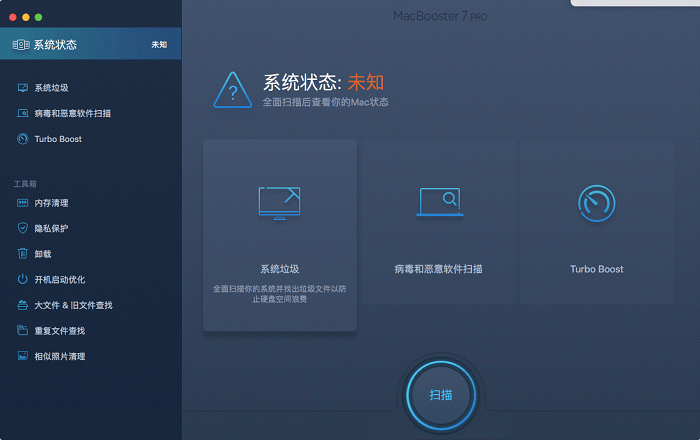Click the 开机启动优化 power icon

point(22,279)
